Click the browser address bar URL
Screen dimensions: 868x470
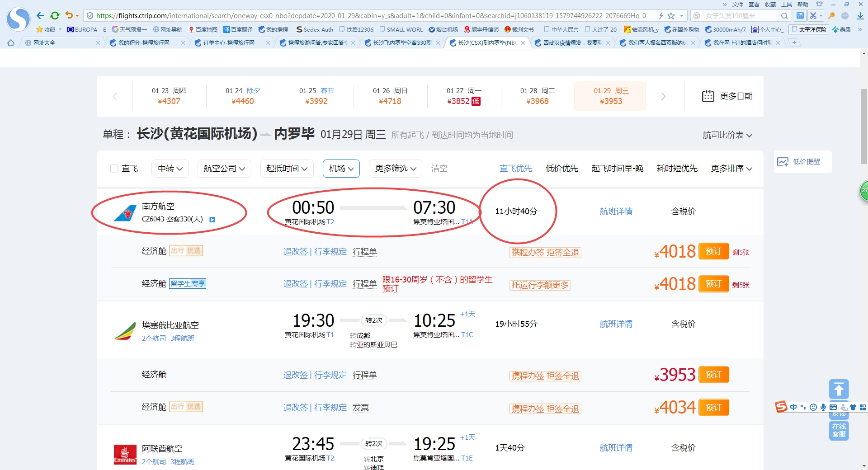point(371,16)
